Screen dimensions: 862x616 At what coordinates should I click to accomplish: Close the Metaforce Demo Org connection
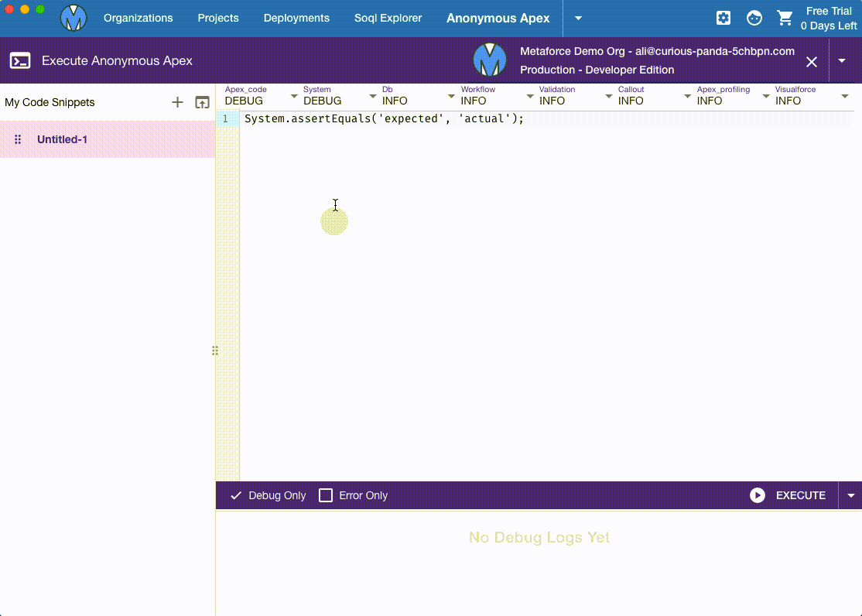(x=812, y=62)
